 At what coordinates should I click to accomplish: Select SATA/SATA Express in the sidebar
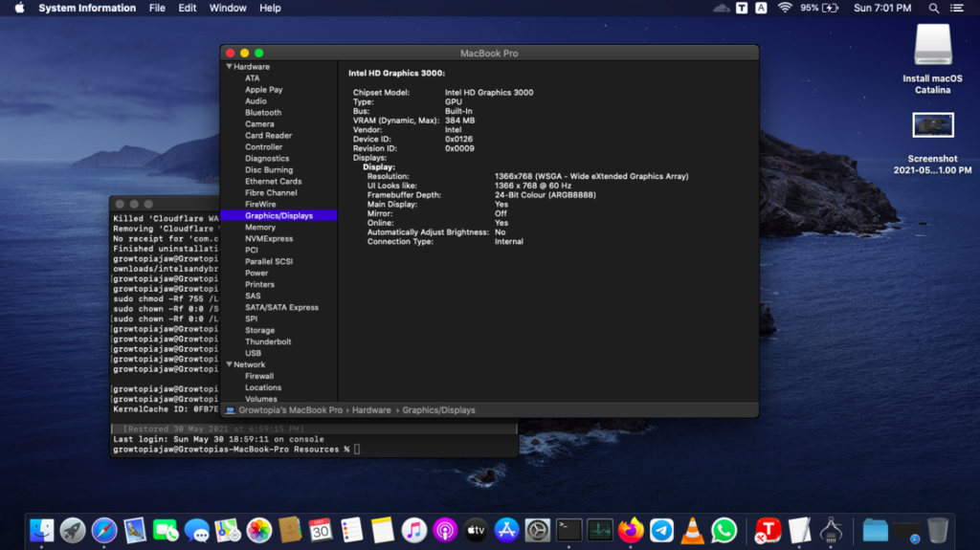coord(281,307)
